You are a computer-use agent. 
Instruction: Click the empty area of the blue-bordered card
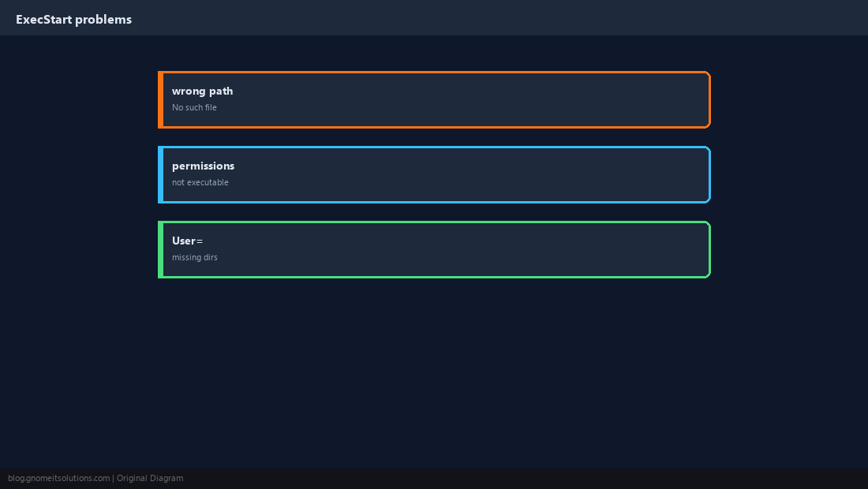tap(470, 175)
